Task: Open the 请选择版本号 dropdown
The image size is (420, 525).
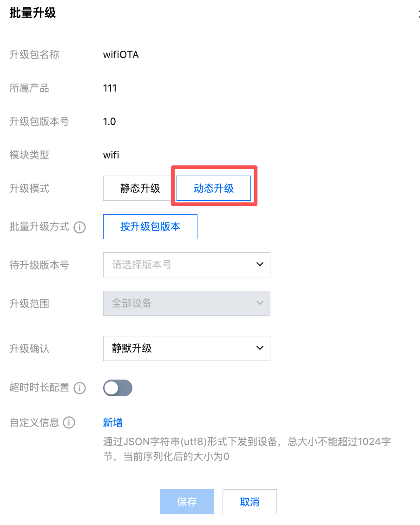Action: pyautogui.click(x=186, y=265)
